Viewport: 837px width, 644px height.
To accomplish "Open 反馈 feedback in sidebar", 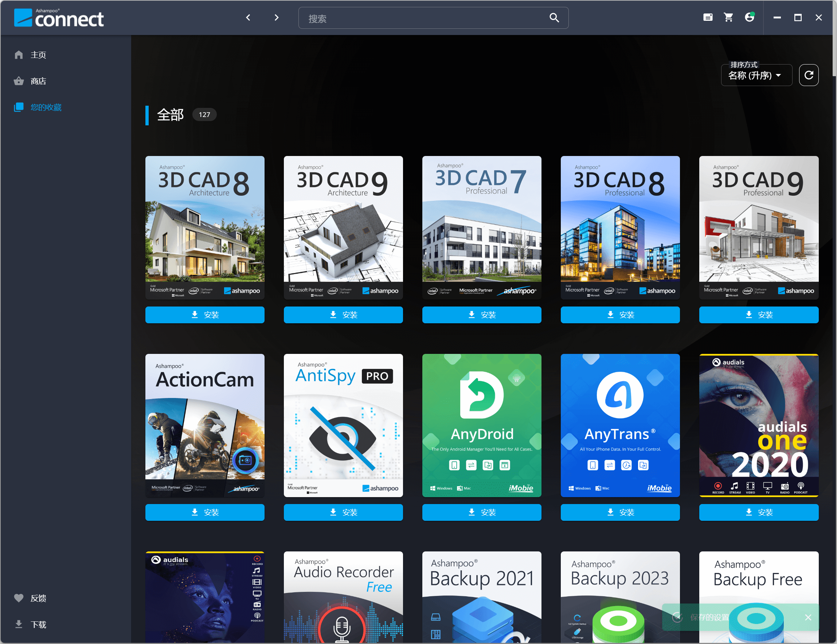I will click(x=38, y=598).
